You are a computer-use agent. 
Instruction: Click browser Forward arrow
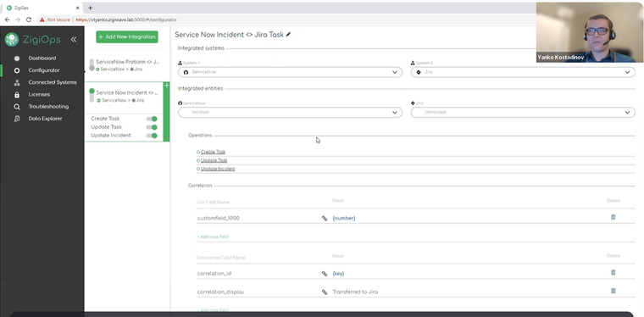click(x=18, y=19)
